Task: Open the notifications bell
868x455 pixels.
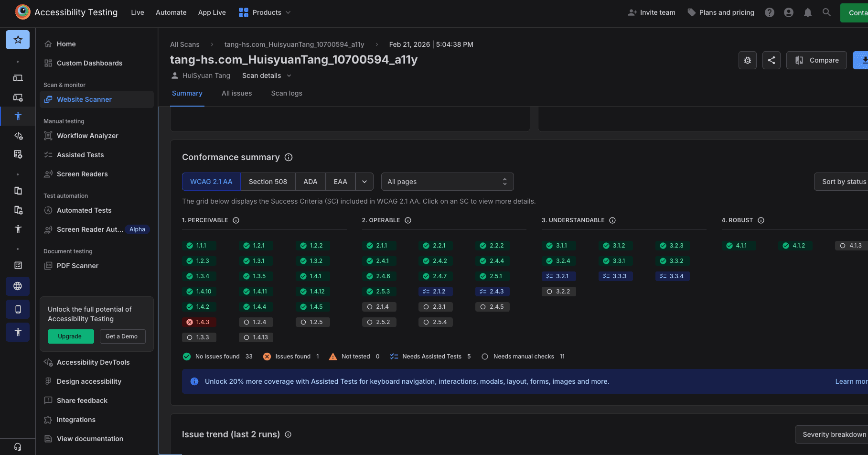Action: pos(807,12)
